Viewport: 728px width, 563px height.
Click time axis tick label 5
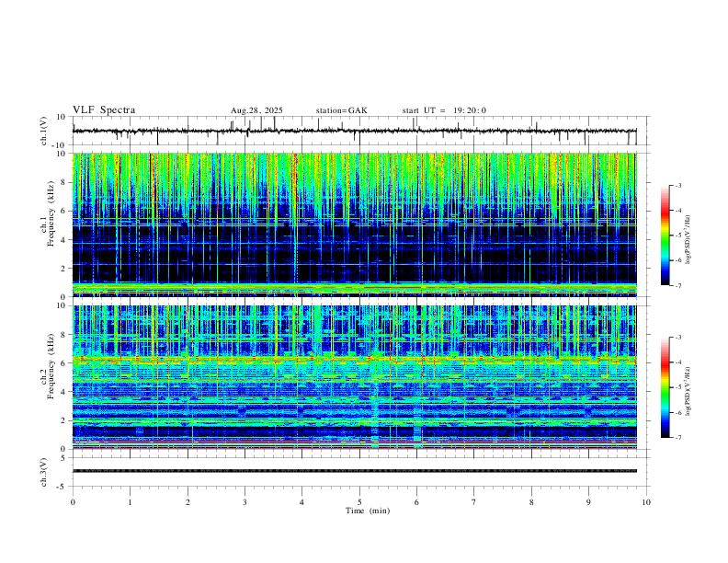coord(359,502)
